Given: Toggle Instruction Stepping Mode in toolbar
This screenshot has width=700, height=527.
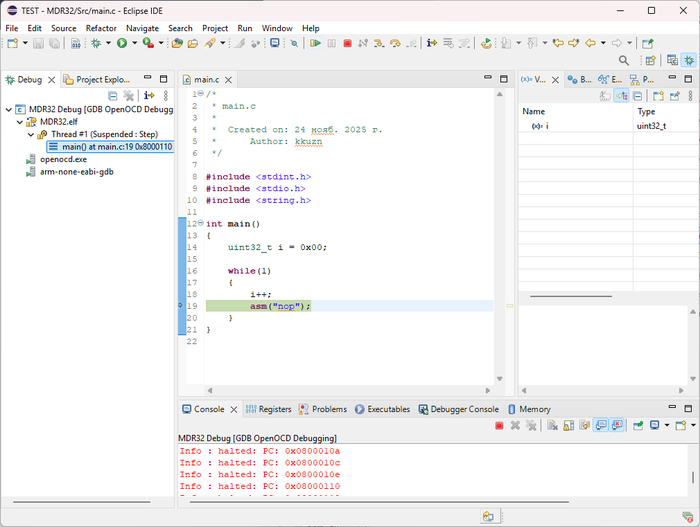Looking at the screenshot, I should click(432, 43).
